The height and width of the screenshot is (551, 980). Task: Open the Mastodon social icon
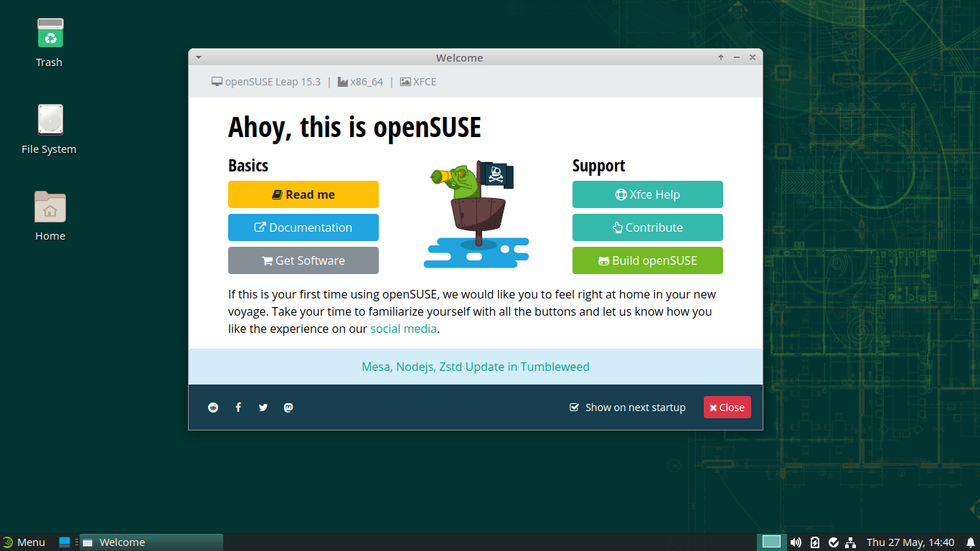coord(288,408)
